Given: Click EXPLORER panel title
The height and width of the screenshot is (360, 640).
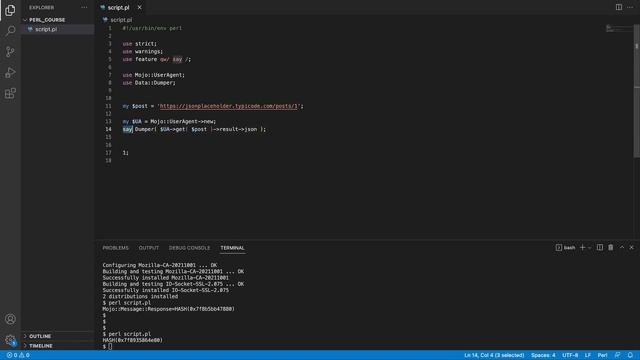Looking at the screenshot, I should 41,7.
